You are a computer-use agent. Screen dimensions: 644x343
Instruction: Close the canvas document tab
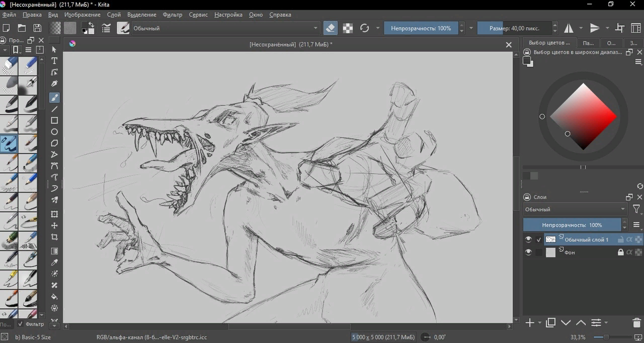(508, 45)
